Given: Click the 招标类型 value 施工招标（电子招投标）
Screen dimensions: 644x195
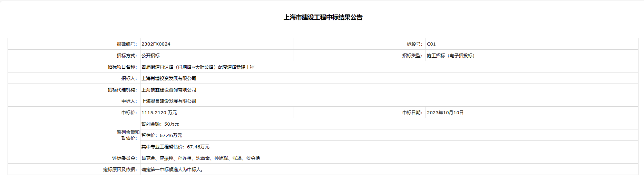Looking at the screenshot, I should (450, 56).
